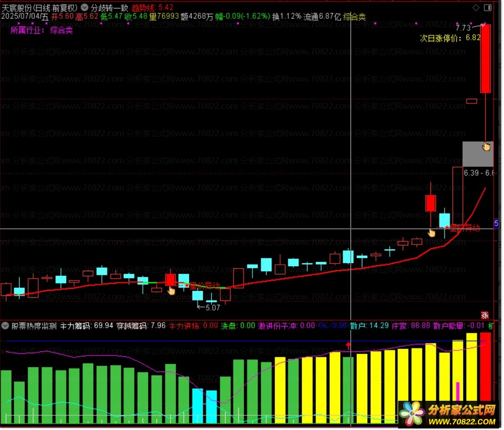Click the 趋势线: 5.42 value label
The image size is (504, 430).
click(x=153, y=8)
